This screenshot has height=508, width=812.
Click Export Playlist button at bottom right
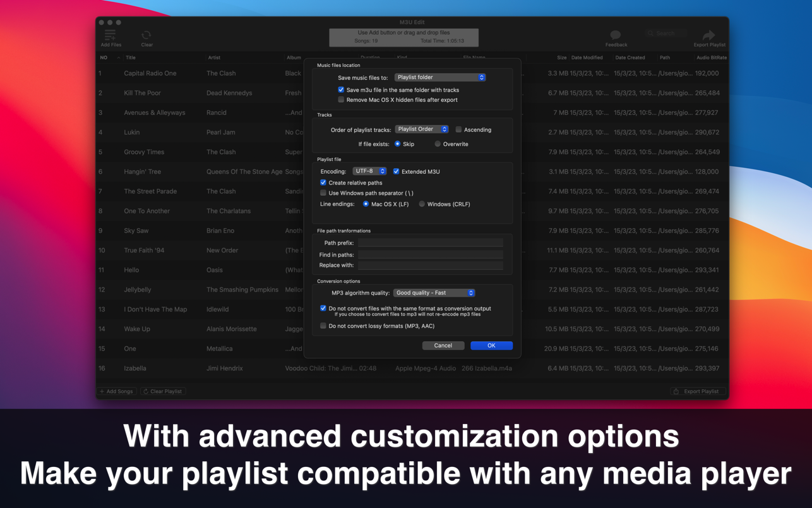tap(697, 392)
